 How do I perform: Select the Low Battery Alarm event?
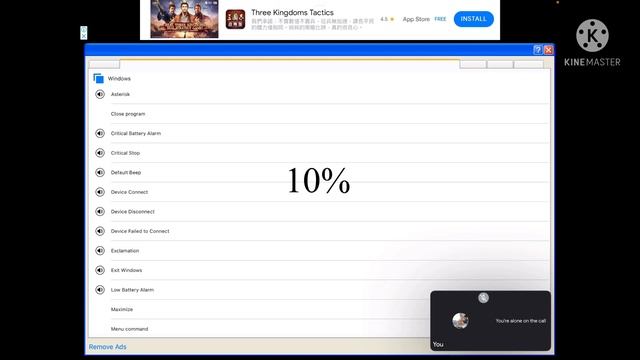pyautogui.click(x=132, y=290)
